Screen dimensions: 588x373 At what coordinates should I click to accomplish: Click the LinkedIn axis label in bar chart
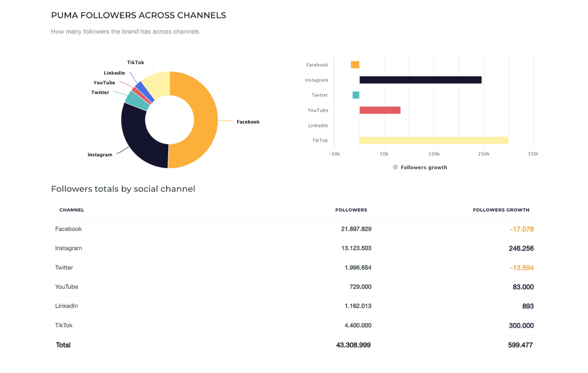coord(318,125)
